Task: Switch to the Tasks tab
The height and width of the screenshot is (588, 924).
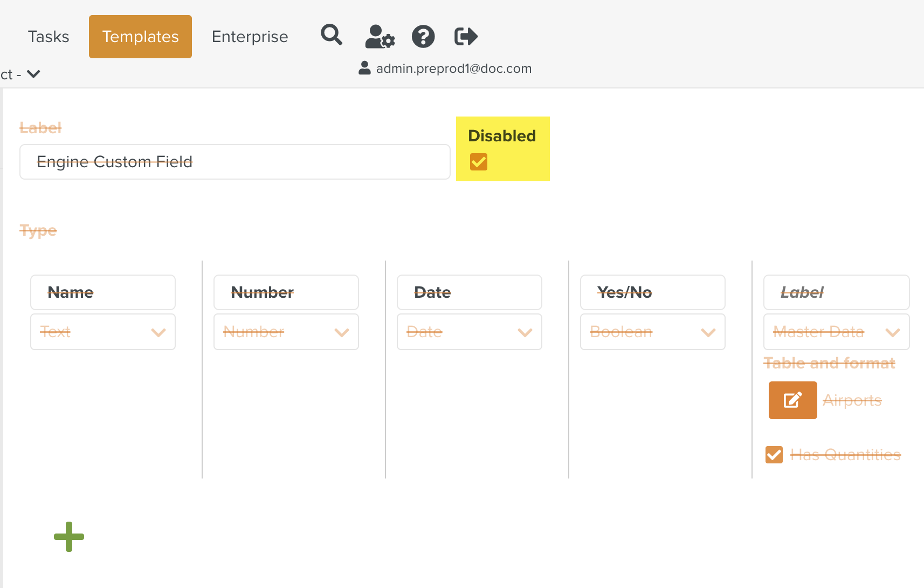Action: (49, 37)
